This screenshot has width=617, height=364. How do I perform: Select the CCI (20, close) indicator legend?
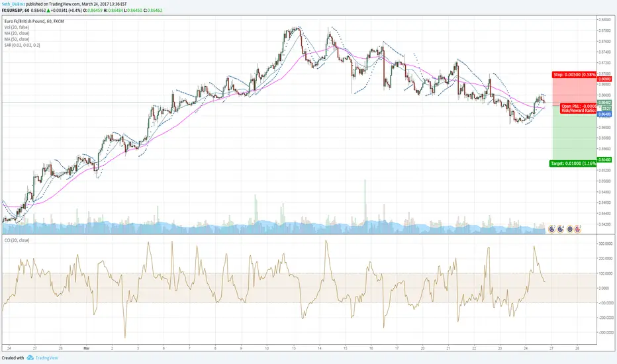tap(17, 240)
